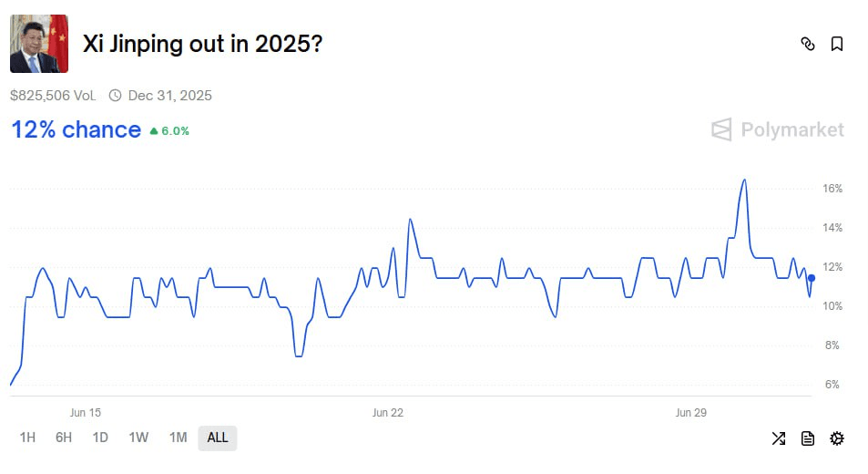Screen dimensions: 868x474
Task: Switch chart range to 6H
Action: coord(64,438)
